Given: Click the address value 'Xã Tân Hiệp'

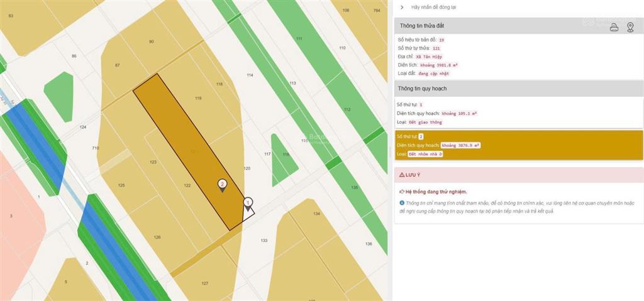Looking at the screenshot, I should pos(429,57).
